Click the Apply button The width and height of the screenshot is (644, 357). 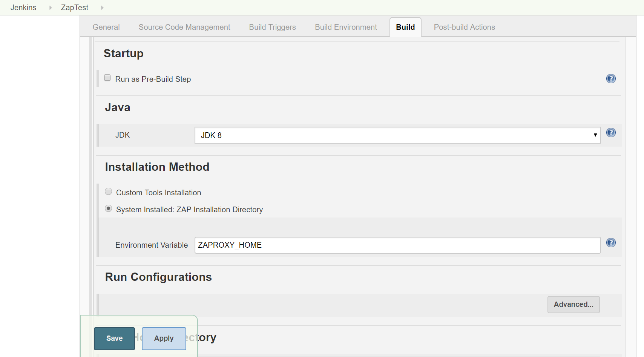(164, 339)
